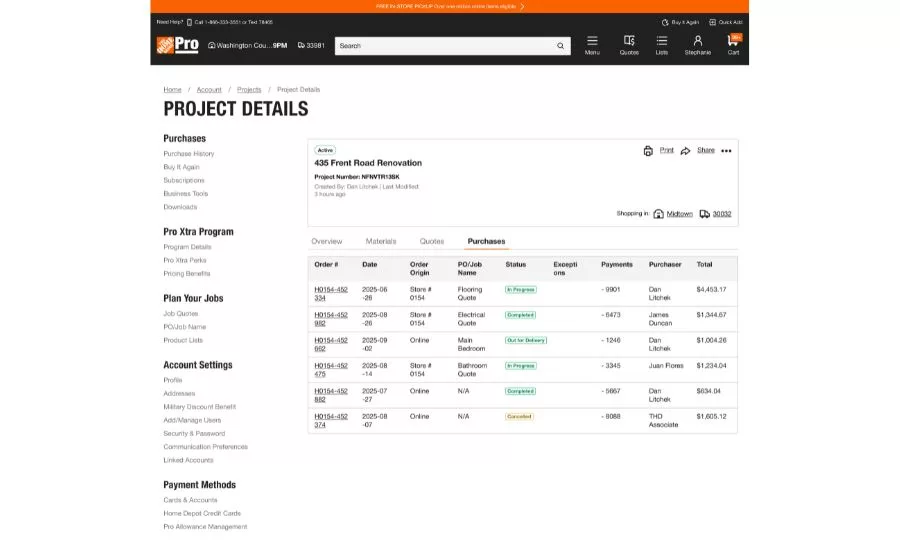Open the Lists icon in header
900x550 pixels.
coord(661,41)
